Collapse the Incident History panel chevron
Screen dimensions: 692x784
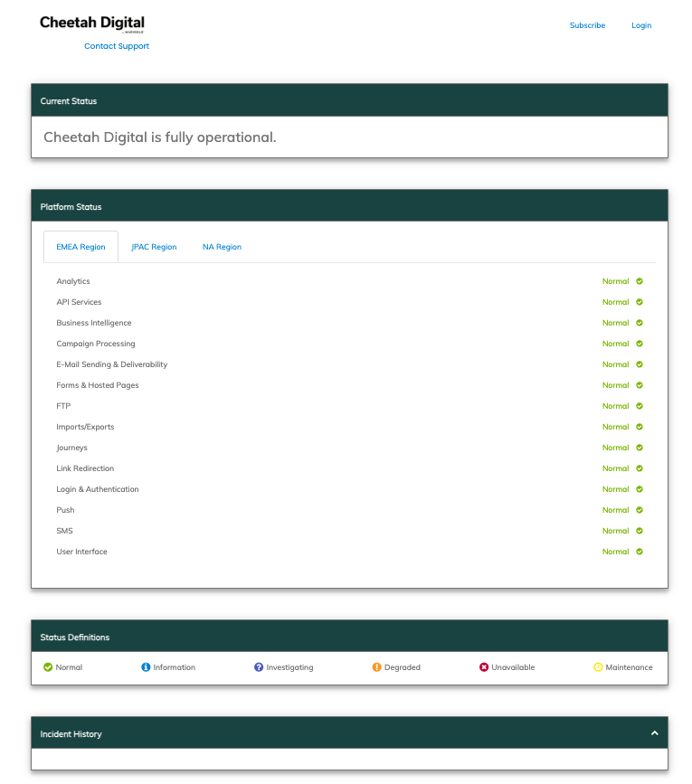[654, 733]
